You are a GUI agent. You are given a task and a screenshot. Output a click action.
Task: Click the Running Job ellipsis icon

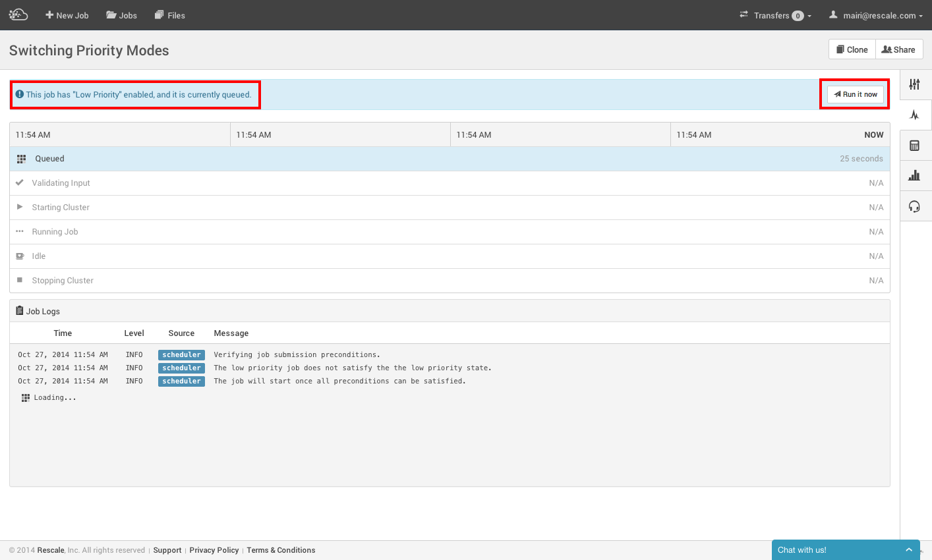20,231
